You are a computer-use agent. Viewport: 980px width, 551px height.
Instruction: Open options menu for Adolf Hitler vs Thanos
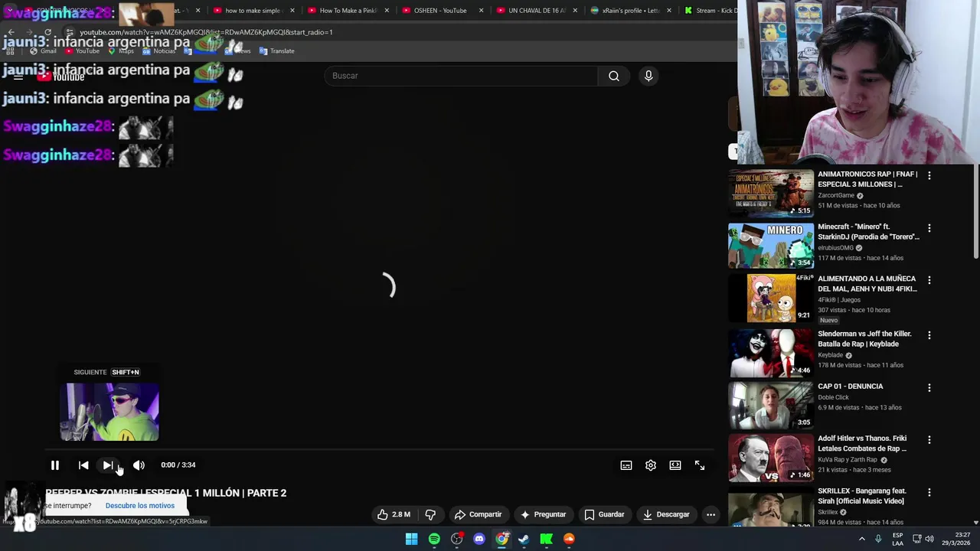click(929, 439)
